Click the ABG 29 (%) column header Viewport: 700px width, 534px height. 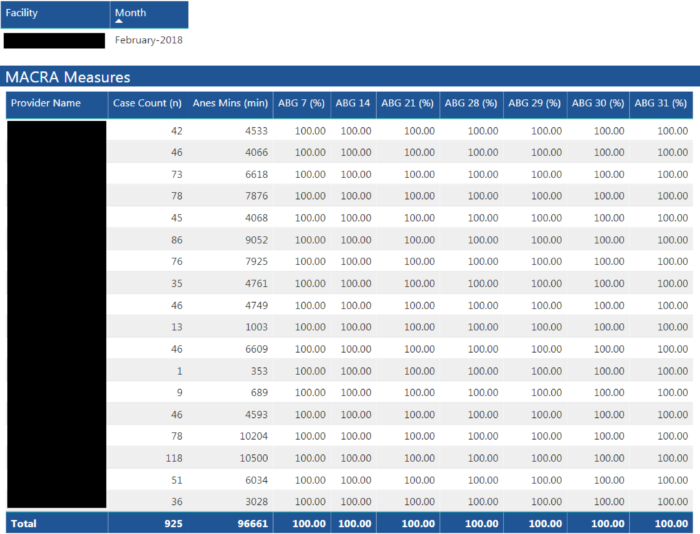coord(534,103)
